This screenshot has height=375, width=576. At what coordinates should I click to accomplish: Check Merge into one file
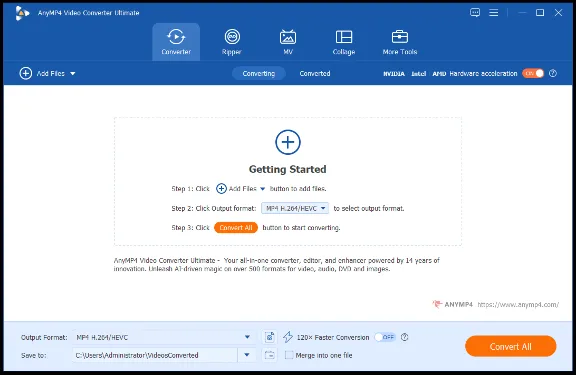[x=289, y=355]
